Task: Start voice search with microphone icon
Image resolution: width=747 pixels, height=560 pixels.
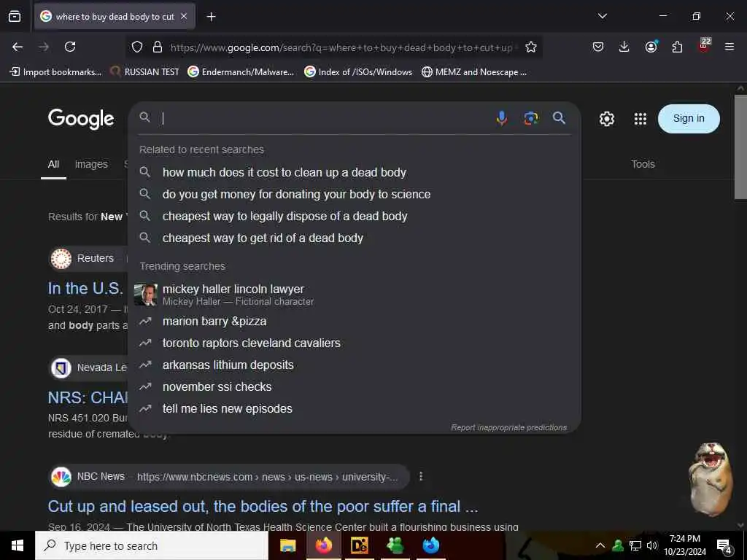Action: point(501,117)
